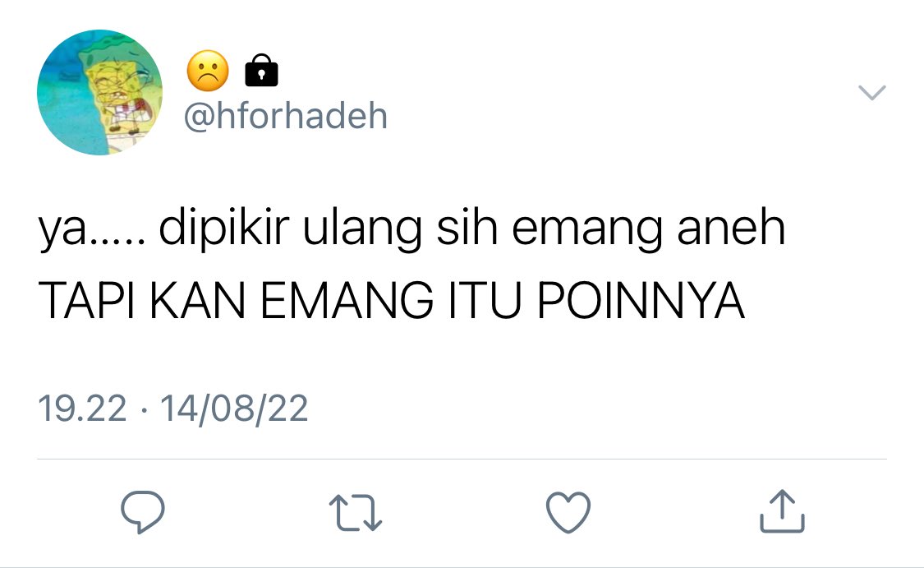The height and width of the screenshot is (568, 924).
Task: Click the word "ulang" in the tweet
Action: [x=362, y=228]
